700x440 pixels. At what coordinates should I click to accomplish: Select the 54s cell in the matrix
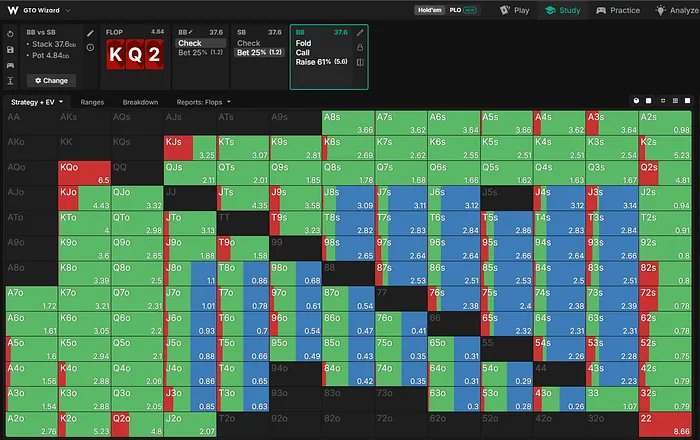tap(559, 349)
